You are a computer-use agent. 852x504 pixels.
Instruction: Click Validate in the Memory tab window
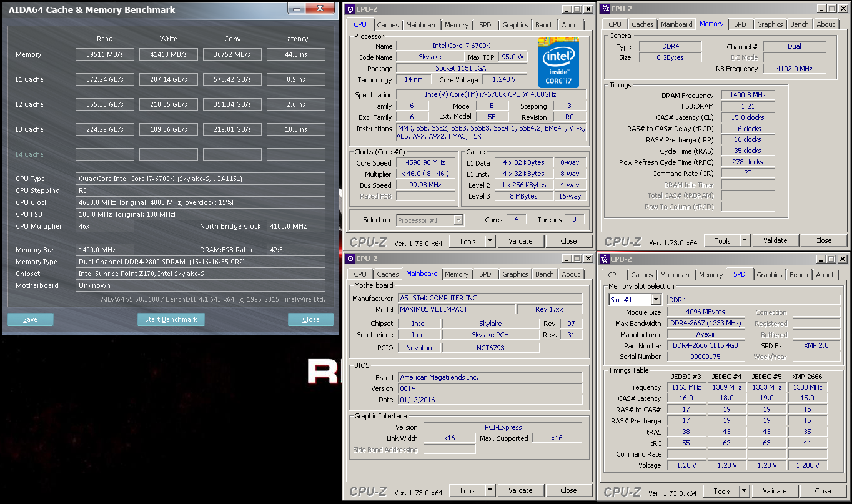point(775,240)
